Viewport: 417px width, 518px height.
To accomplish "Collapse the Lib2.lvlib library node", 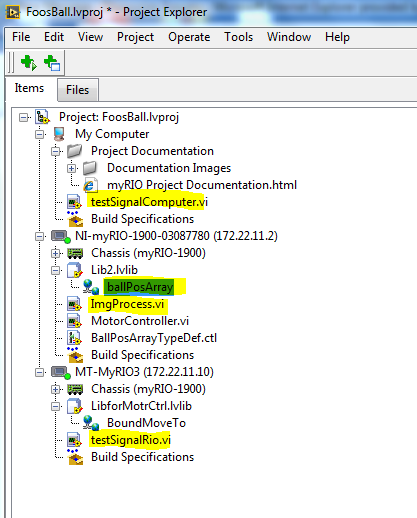I will point(56,270).
